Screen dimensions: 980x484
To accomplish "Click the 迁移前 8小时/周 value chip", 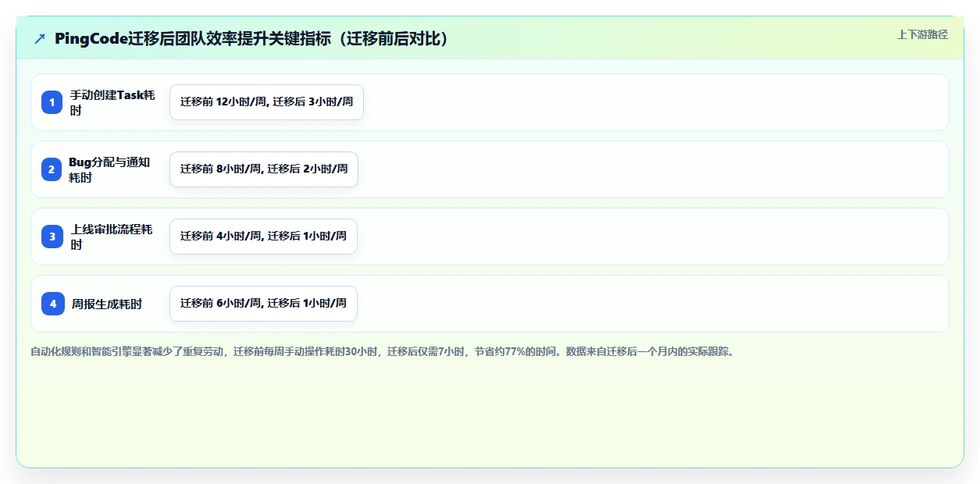I will 264,169.
